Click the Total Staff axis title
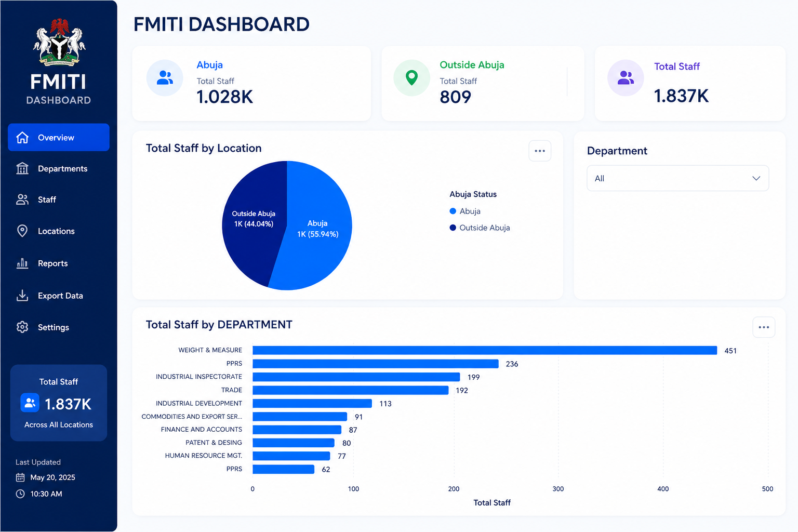The width and height of the screenshot is (798, 532). [492, 502]
